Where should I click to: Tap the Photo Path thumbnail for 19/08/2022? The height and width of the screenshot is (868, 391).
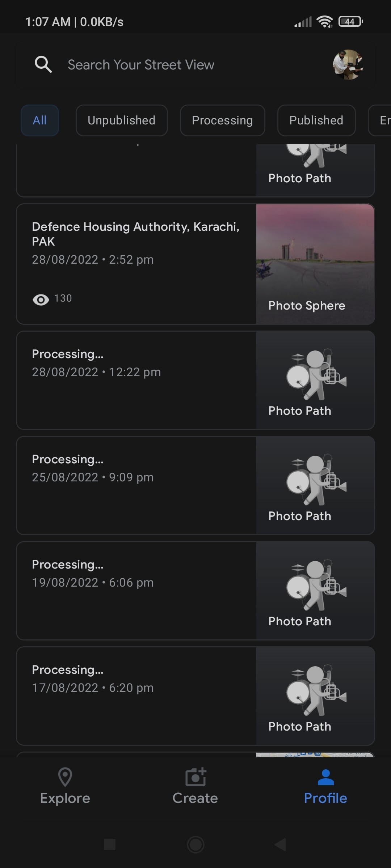tap(315, 591)
